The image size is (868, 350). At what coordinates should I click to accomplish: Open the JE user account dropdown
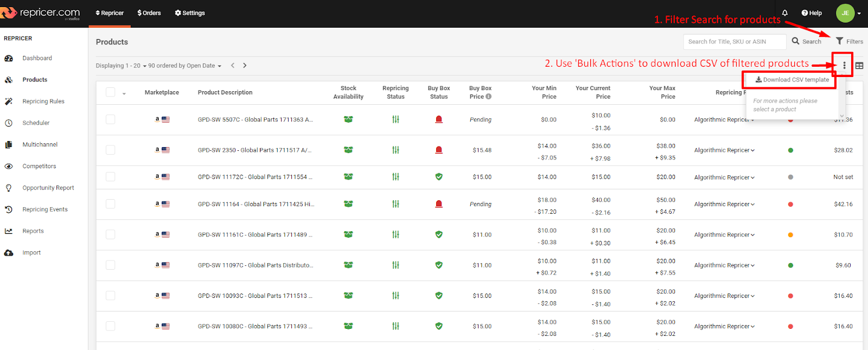click(848, 13)
